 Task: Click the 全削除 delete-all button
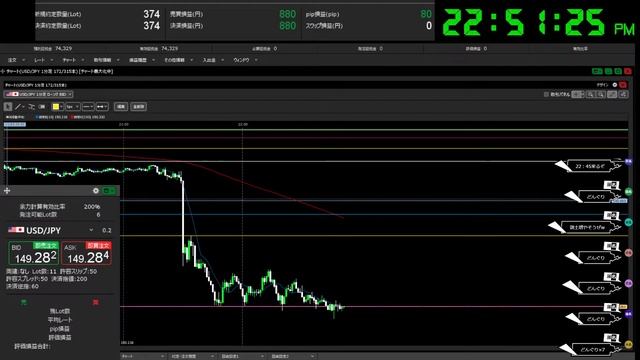[138, 107]
